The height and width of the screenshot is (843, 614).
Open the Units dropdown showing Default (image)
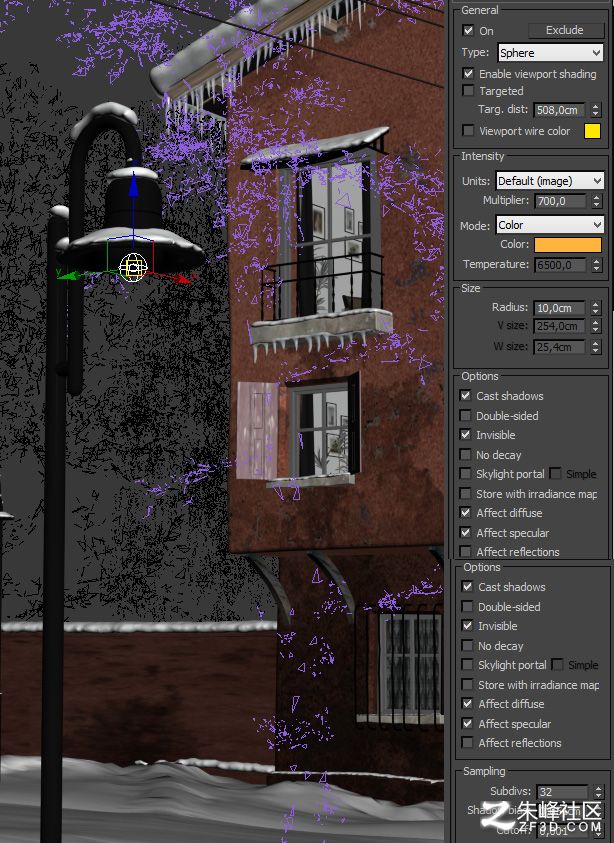pos(549,181)
